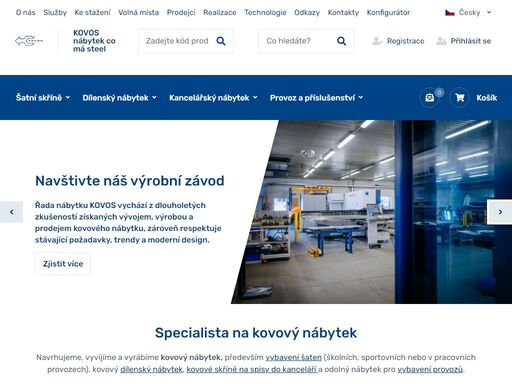Click the Registrace user icon
Viewport: 512px width, 384px height.
coord(377,41)
